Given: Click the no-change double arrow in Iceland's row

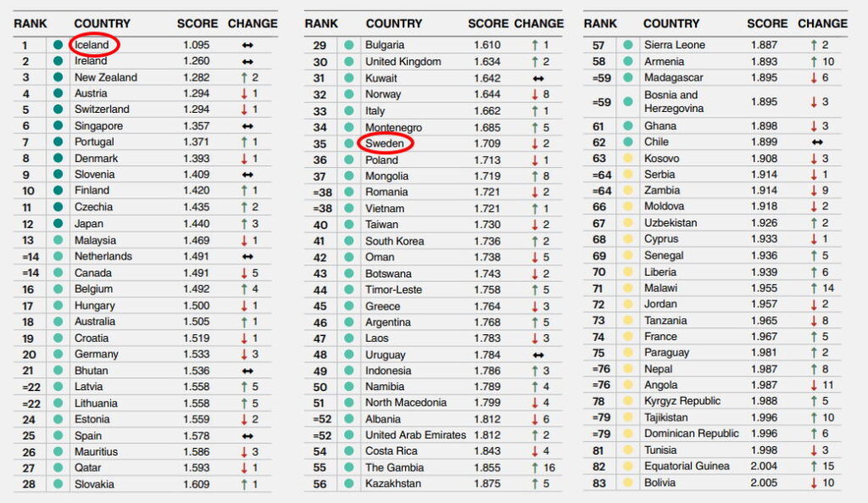Looking at the screenshot, I should (x=248, y=44).
